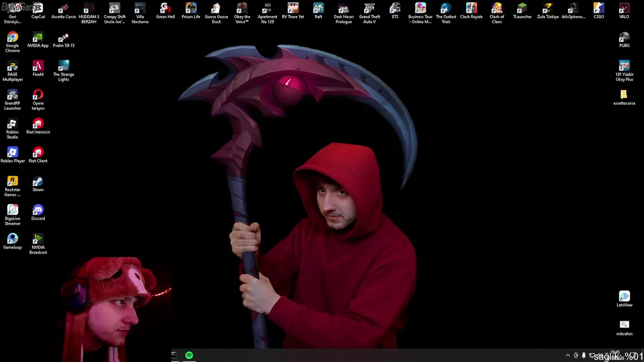Viewport: 644px width, 362px height.
Task: Open the PUBG desktop shortcut
Action: point(624,41)
